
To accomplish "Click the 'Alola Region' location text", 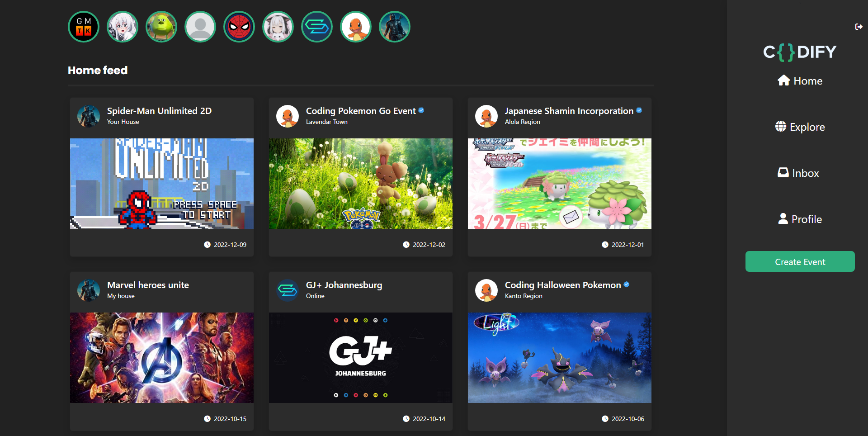I will [x=523, y=122].
